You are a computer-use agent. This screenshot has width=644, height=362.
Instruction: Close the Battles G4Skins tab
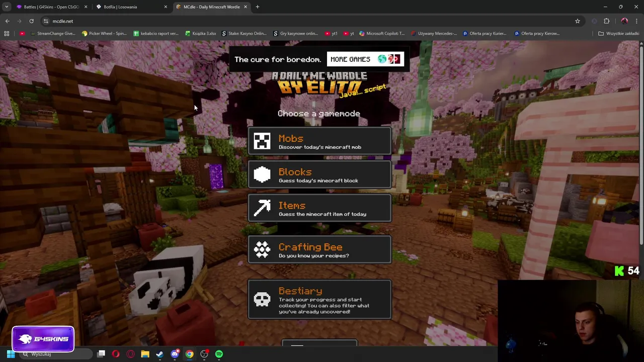[x=86, y=7]
